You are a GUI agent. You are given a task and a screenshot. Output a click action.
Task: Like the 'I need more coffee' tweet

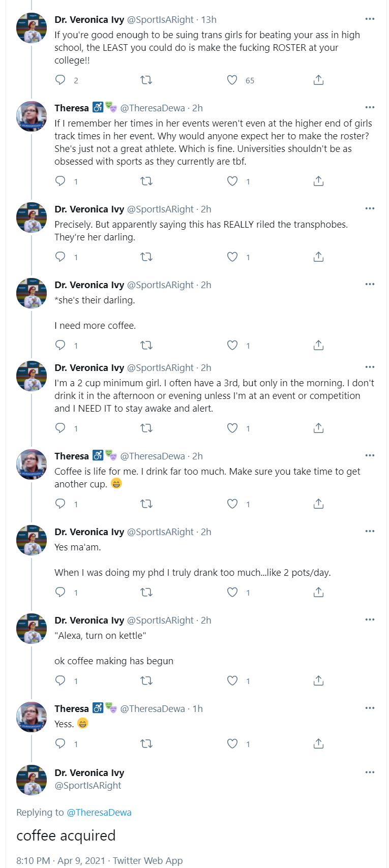click(232, 345)
